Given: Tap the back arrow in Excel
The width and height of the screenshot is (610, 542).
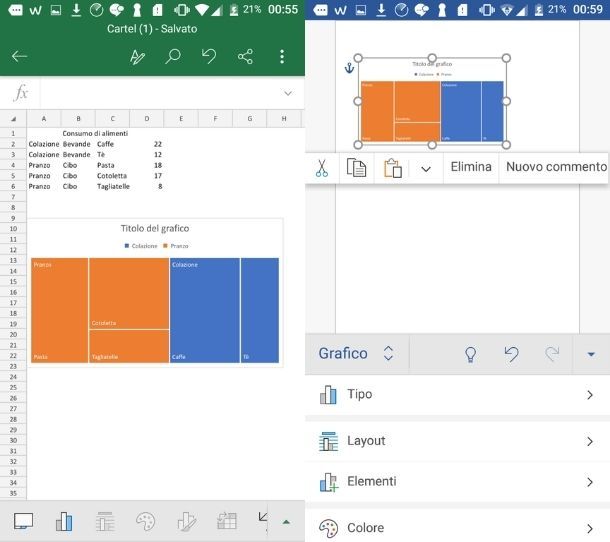Looking at the screenshot, I should tap(19, 56).
